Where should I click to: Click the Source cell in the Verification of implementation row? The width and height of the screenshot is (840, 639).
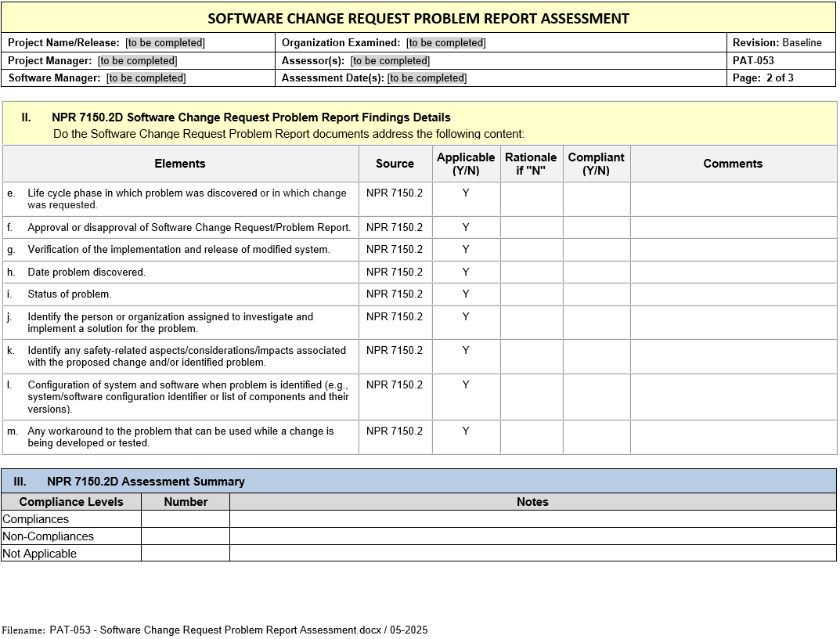[x=395, y=250]
